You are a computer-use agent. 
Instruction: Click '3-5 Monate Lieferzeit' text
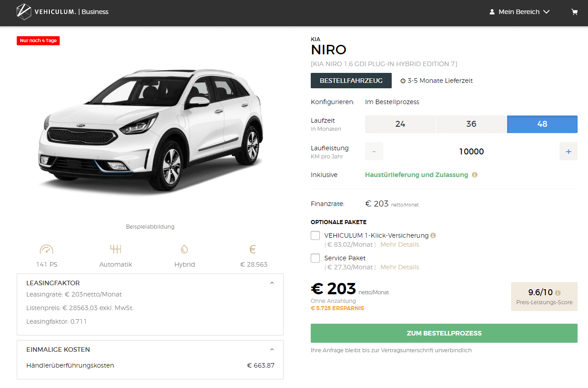440,81
